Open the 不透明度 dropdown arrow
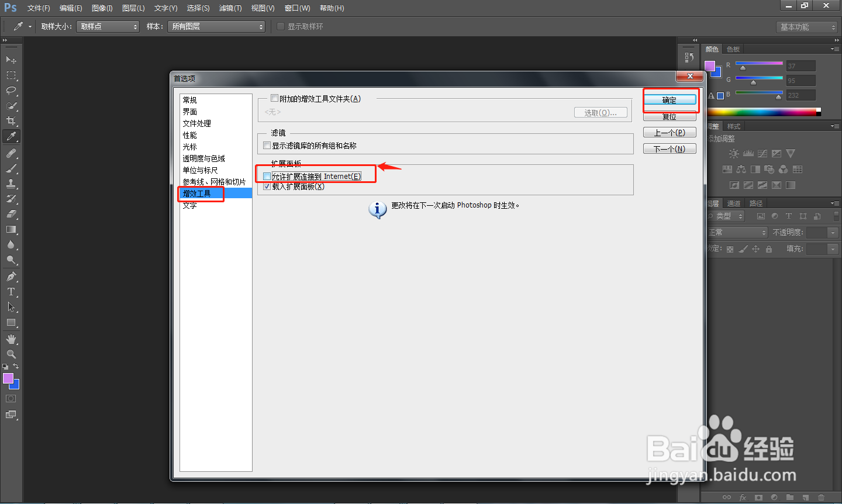The height and width of the screenshot is (504, 842). pyautogui.click(x=833, y=233)
